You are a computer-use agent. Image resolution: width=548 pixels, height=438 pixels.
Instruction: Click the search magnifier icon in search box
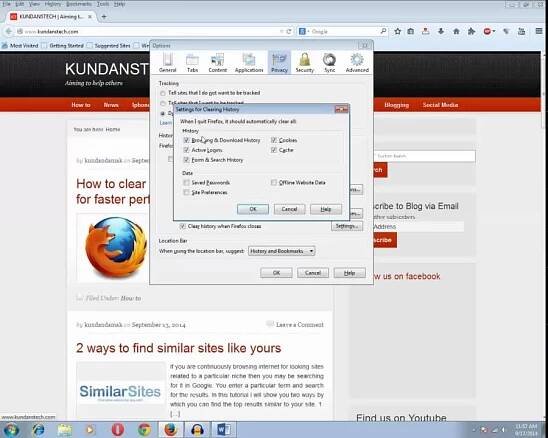(383, 31)
